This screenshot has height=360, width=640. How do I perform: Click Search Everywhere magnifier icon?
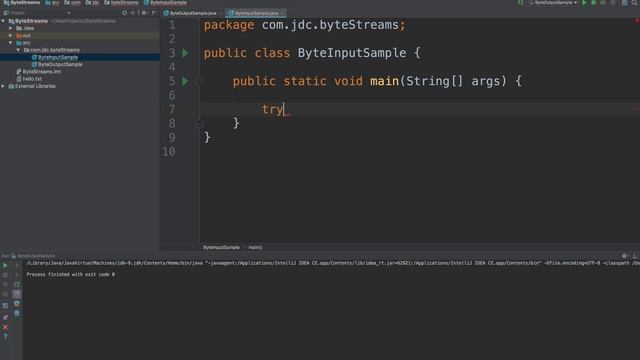(635, 3)
